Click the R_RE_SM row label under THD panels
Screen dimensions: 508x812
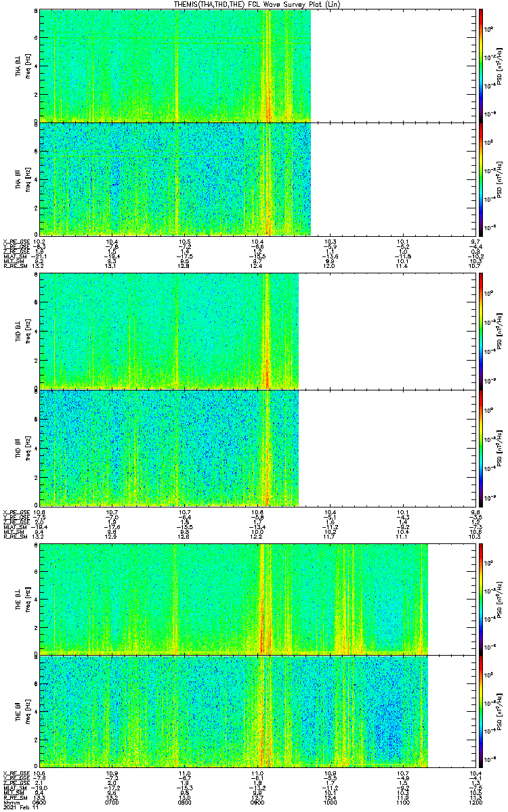click(16, 537)
